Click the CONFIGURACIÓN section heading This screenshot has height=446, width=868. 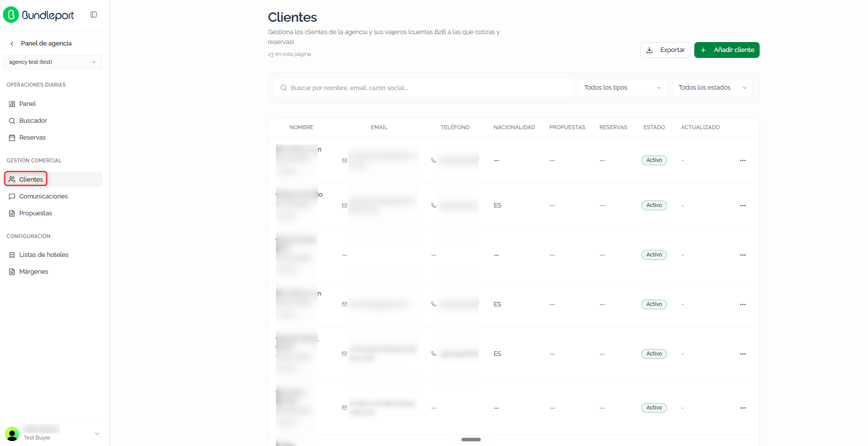(28, 237)
